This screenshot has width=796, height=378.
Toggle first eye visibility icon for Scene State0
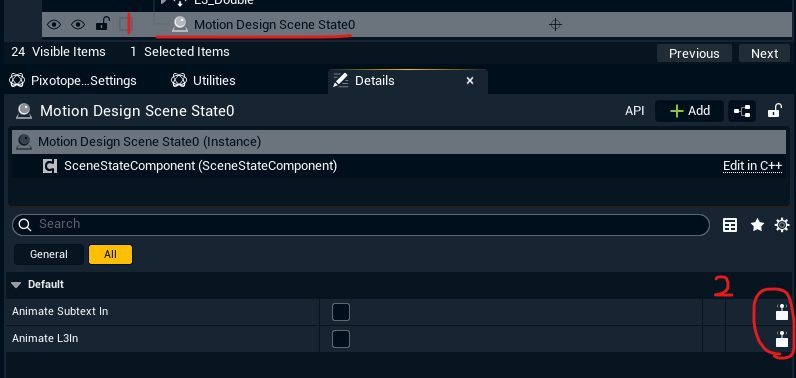click(54, 24)
